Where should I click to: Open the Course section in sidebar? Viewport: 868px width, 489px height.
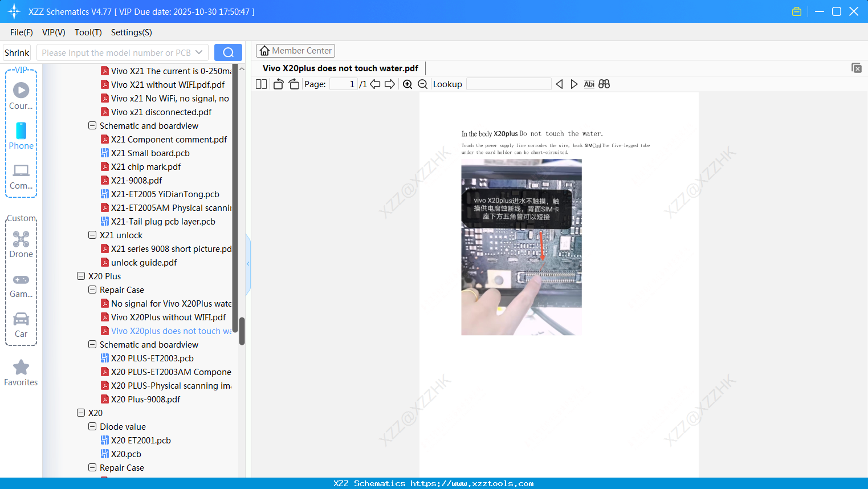pos(21,96)
